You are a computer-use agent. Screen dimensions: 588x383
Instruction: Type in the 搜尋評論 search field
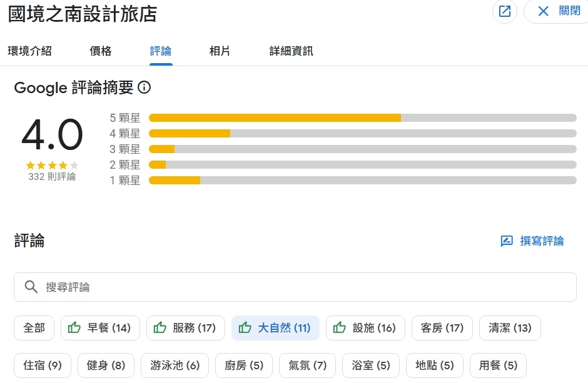[300, 287]
